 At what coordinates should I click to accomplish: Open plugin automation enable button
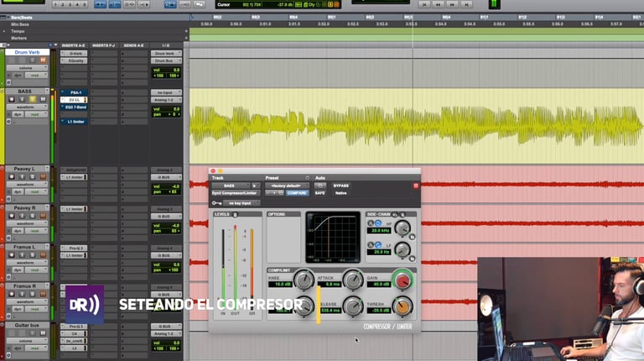[320, 186]
